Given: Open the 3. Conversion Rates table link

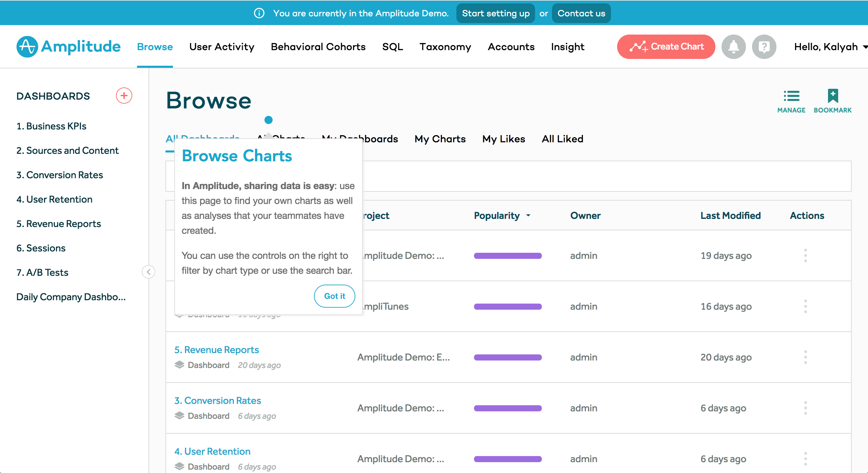Looking at the screenshot, I should click(x=217, y=400).
